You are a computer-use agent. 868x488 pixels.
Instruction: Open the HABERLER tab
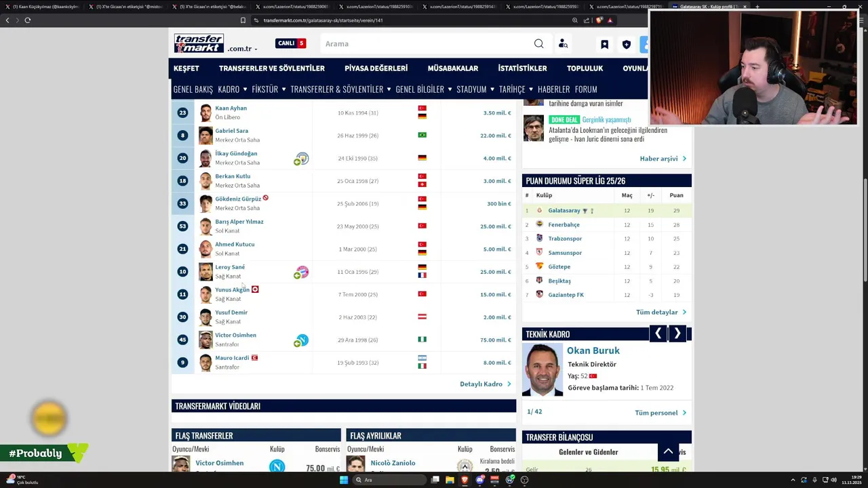554,89
